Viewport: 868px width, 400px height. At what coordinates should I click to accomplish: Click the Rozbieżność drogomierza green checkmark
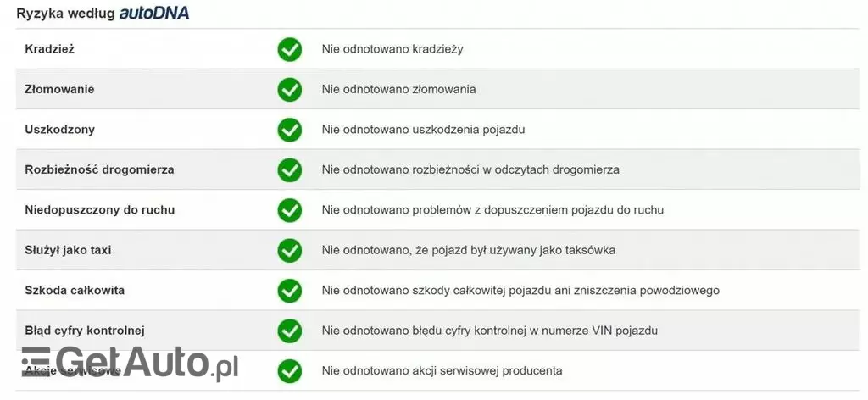(290, 169)
